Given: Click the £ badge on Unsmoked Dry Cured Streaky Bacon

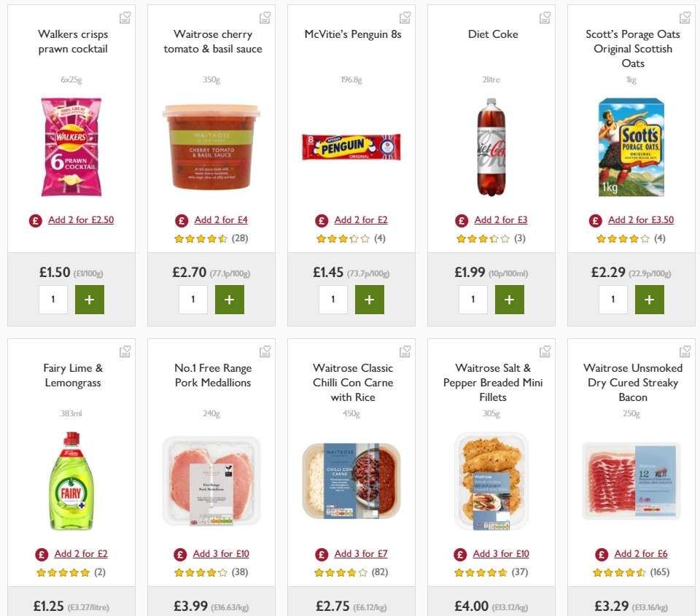Looking at the screenshot, I should click(x=602, y=553).
